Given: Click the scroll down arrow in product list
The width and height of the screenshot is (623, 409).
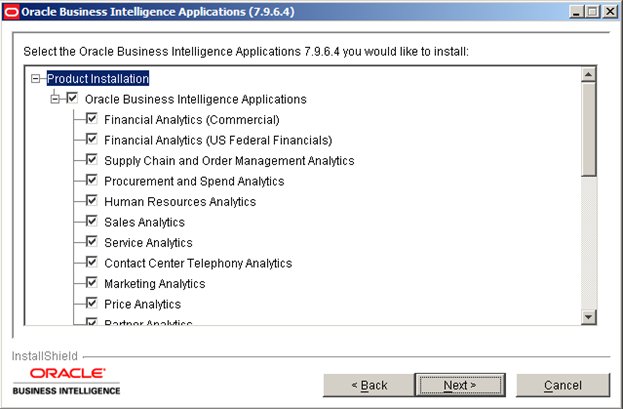Looking at the screenshot, I should (x=588, y=317).
